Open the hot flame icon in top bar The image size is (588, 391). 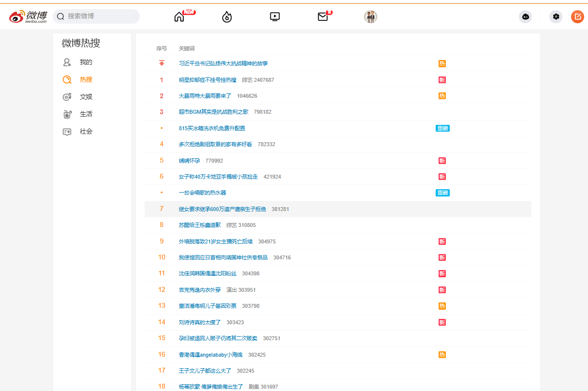click(227, 16)
